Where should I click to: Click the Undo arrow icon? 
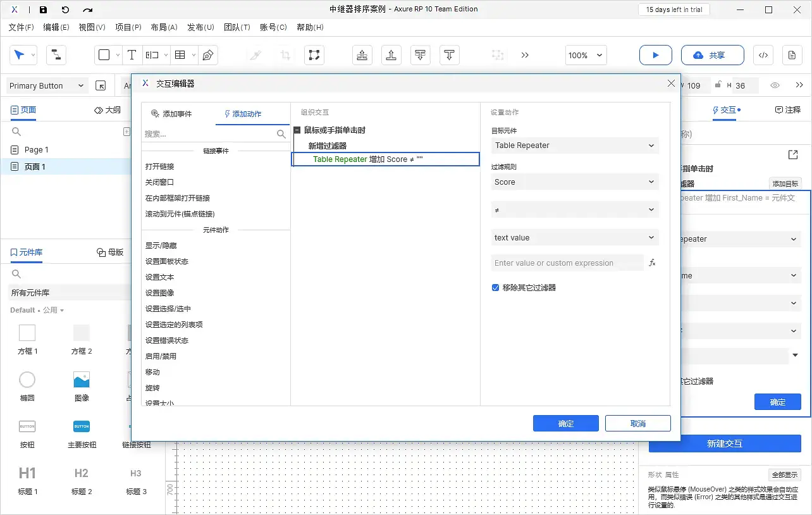click(x=65, y=9)
